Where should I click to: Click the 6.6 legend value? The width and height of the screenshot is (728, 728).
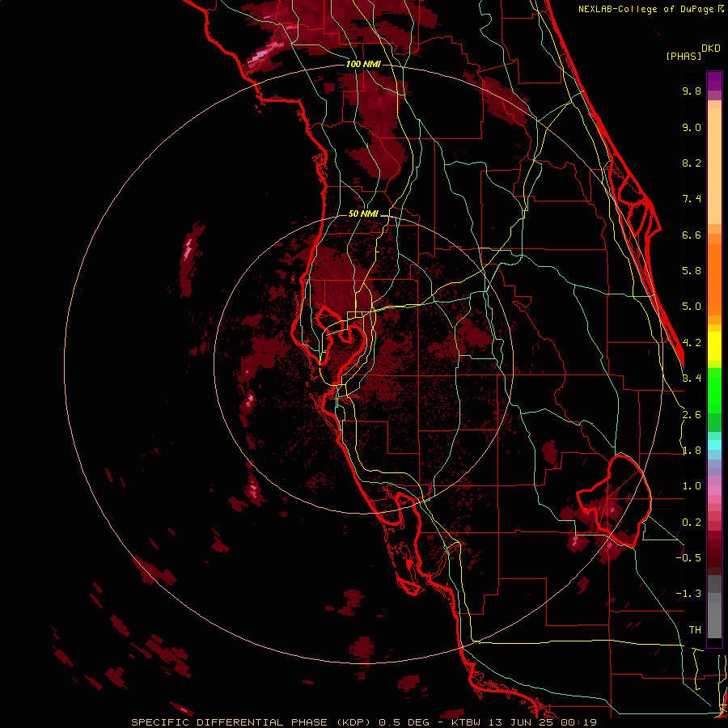692,235
